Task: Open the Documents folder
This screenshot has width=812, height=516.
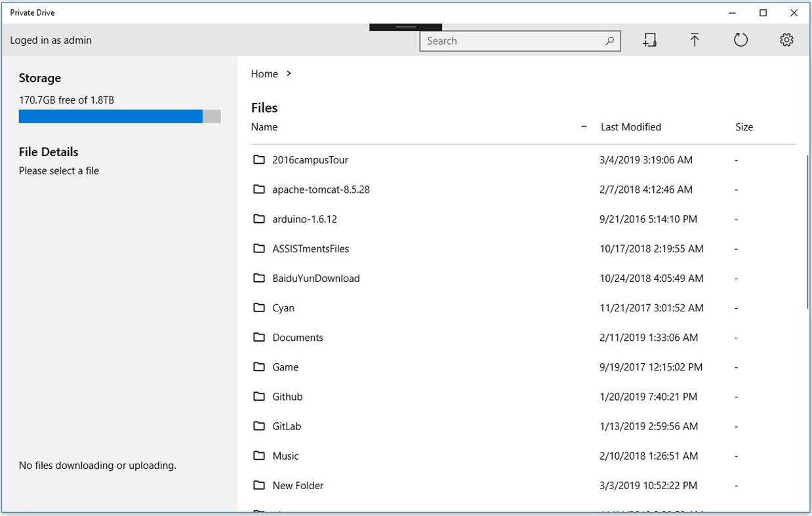Action: pos(298,338)
